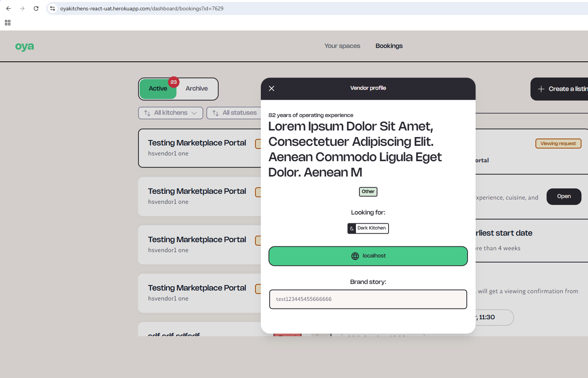Screen dimensions: 588x378
Task: Close the Vendor profile modal
Action: 272,88
